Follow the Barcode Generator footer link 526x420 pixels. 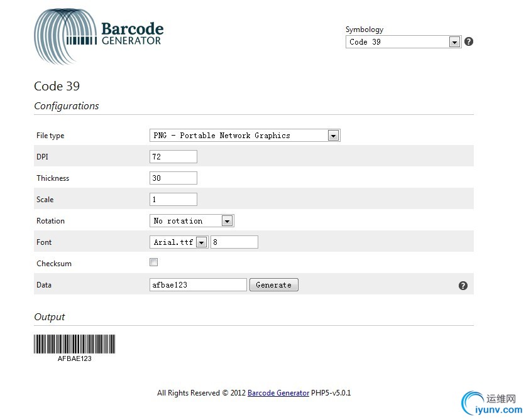[x=278, y=393]
